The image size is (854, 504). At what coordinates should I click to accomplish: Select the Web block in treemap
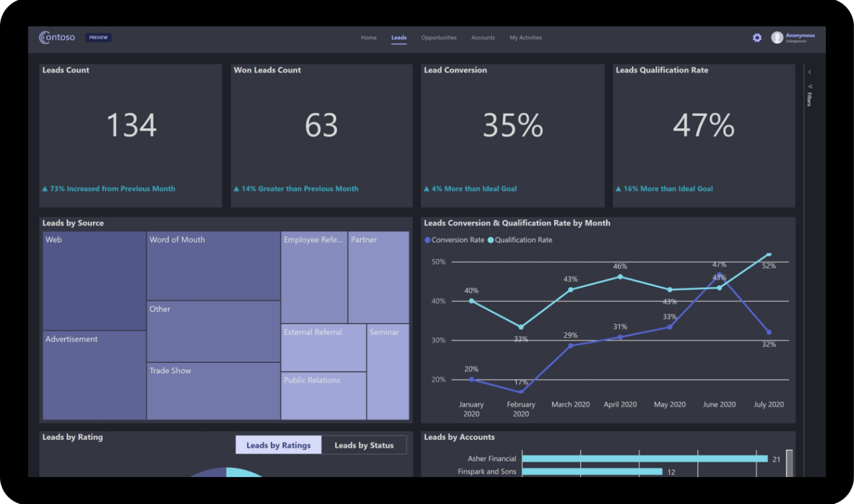point(94,281)
